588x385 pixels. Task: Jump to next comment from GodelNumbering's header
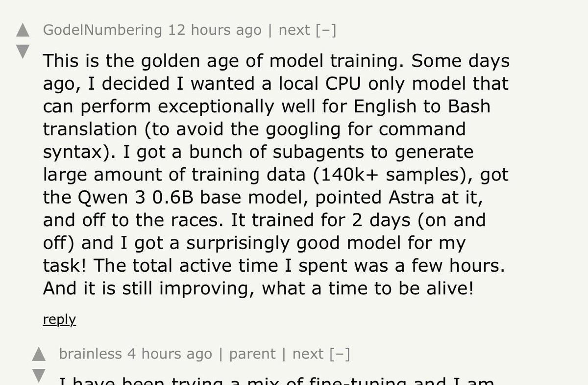tap(294, 30)
